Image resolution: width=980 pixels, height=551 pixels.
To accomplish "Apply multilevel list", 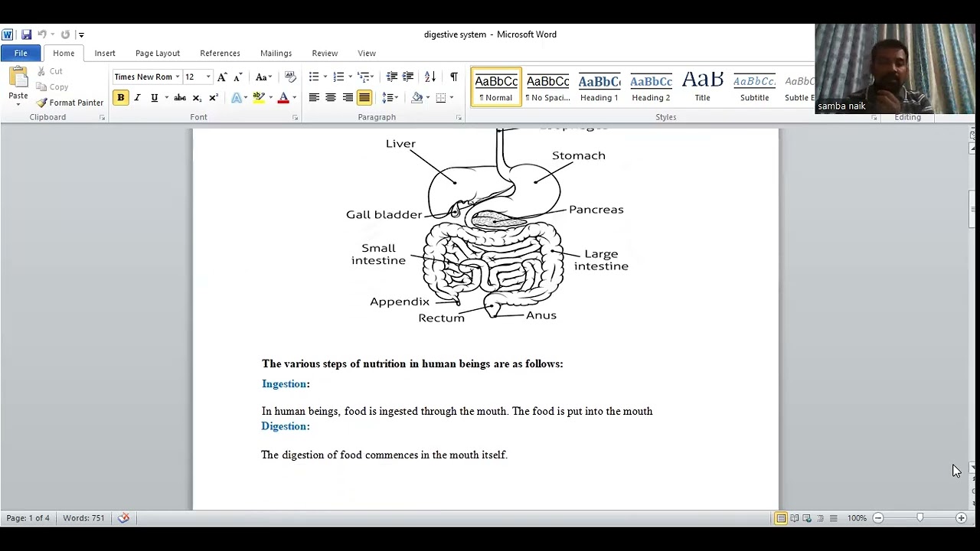I will [364, 77].
